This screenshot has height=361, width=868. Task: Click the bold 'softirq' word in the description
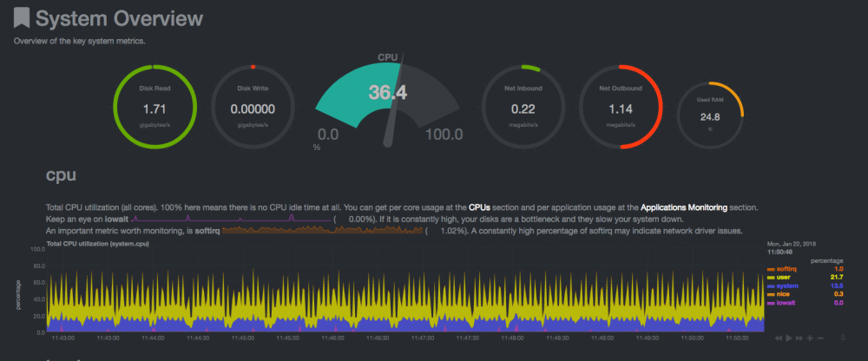(207, 230)
